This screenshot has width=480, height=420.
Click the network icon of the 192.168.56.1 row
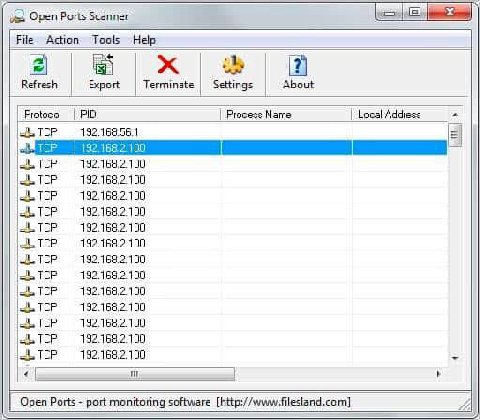27,132
